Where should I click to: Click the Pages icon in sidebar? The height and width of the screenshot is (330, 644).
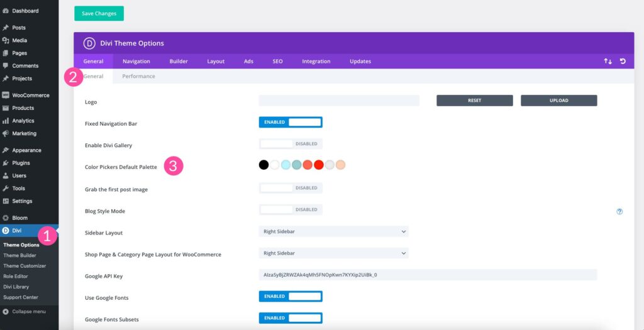point(5,53)
